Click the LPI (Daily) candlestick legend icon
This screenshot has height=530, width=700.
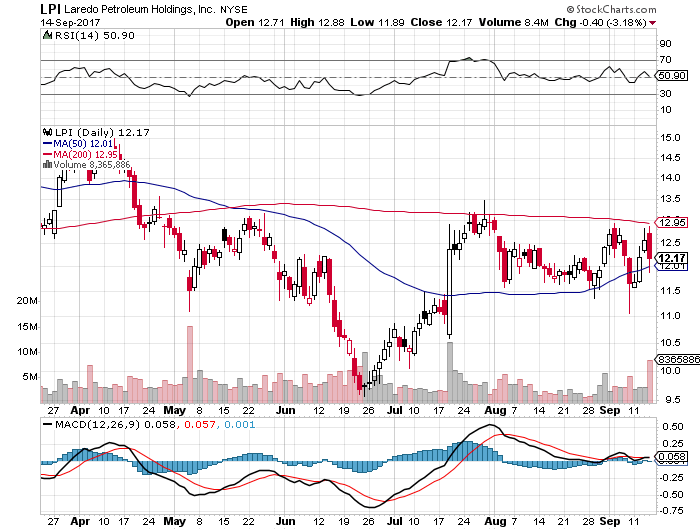coord(44,131)
